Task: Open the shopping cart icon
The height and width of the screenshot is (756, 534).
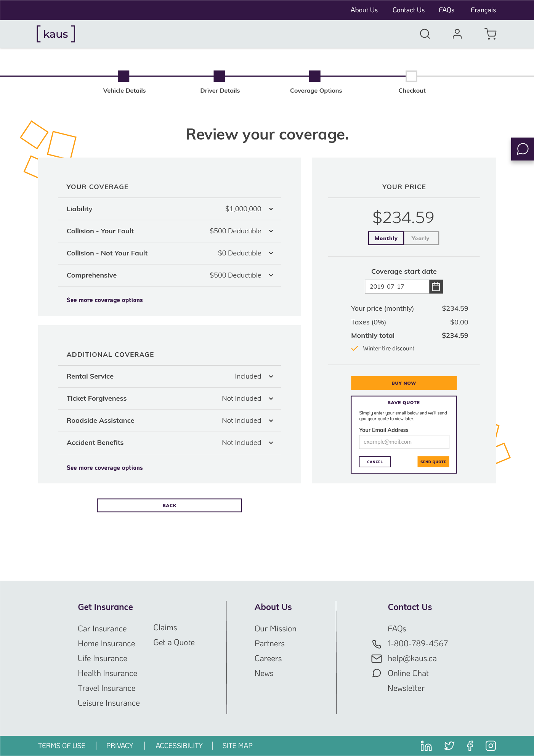Action: click(x=491, y=34)
